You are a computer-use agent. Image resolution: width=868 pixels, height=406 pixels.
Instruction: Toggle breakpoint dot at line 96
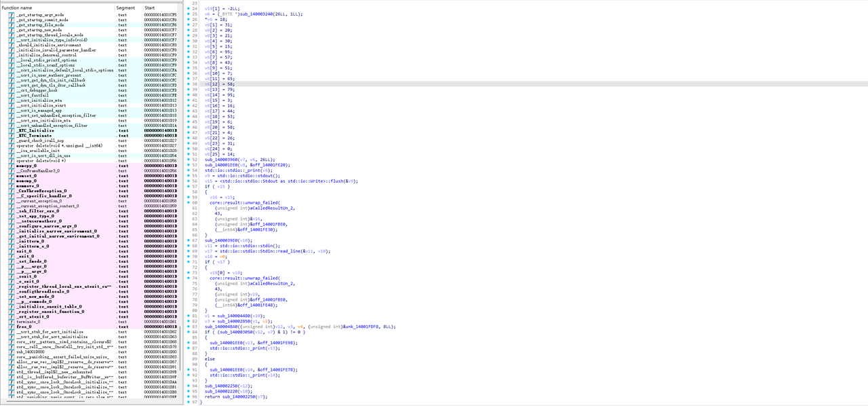tap(188, 396)
